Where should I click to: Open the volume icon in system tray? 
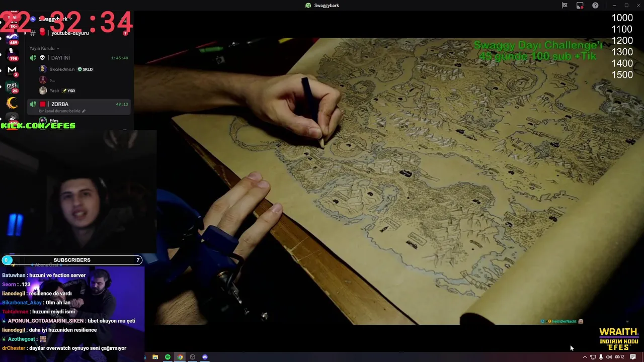click(609, 357)
